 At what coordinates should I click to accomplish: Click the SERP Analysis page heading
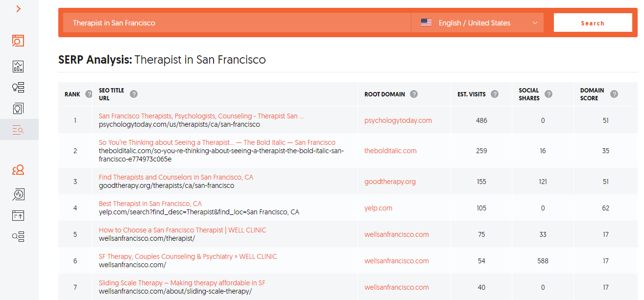tap(162, 60)
